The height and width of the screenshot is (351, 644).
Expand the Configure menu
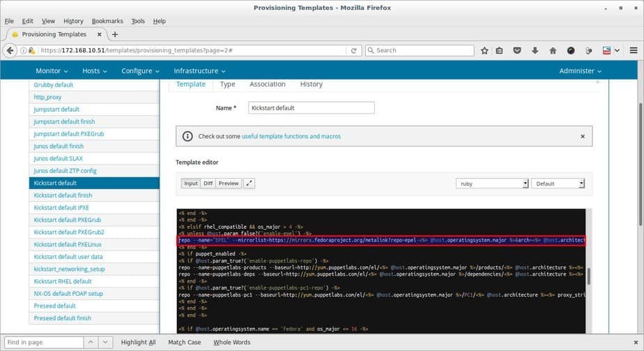(140, 70)
